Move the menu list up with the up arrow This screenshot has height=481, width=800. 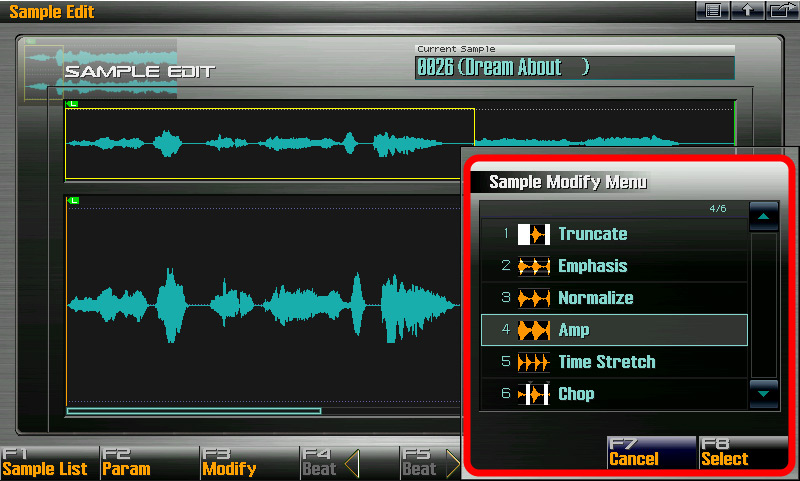(x=764, y=216)
